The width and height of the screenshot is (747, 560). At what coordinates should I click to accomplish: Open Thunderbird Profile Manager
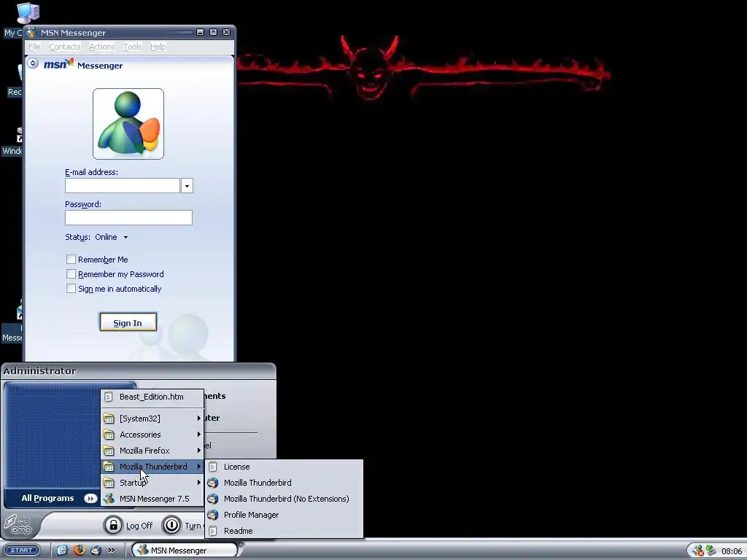[284, 515]
